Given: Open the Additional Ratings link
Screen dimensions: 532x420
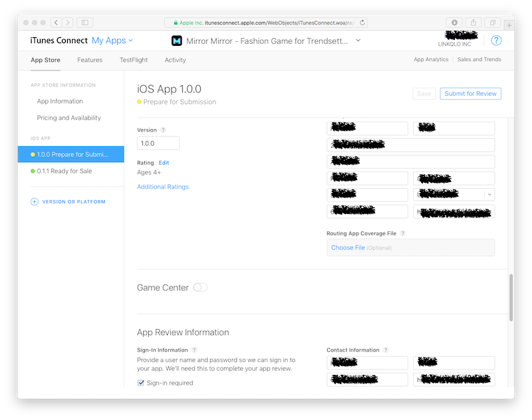Looking at the screenshot, I should tap(163, 187).
